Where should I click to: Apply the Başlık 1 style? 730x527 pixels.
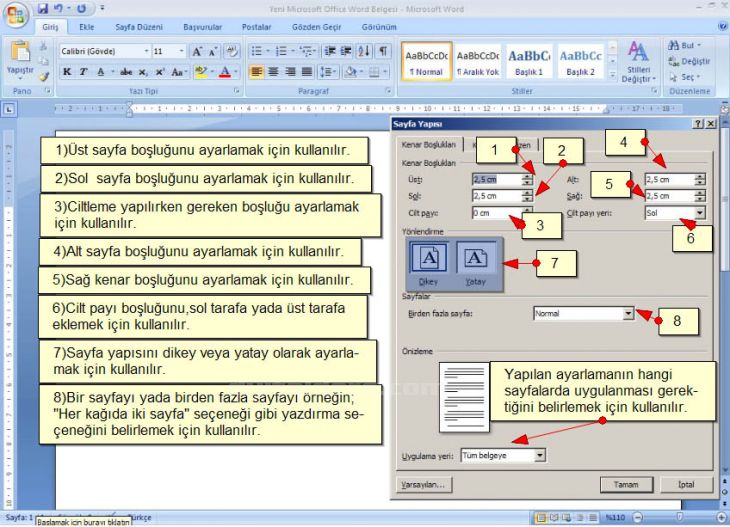tap(529, 61)
